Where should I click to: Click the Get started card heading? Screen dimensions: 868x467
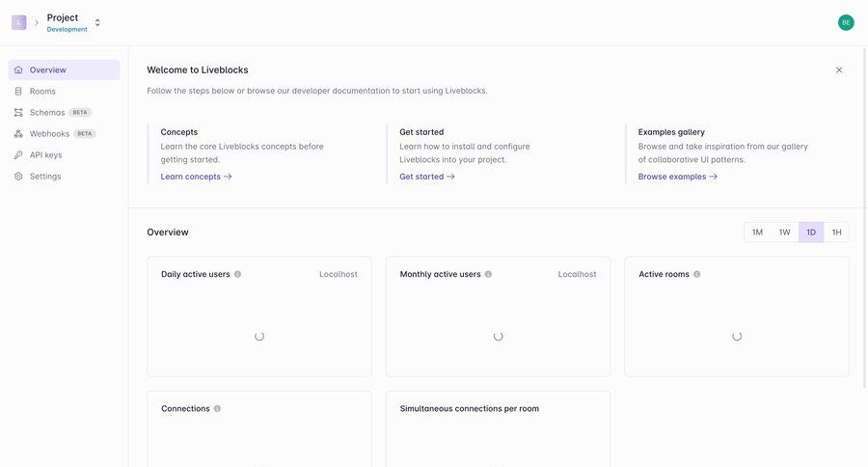click(x=421, y=132)
